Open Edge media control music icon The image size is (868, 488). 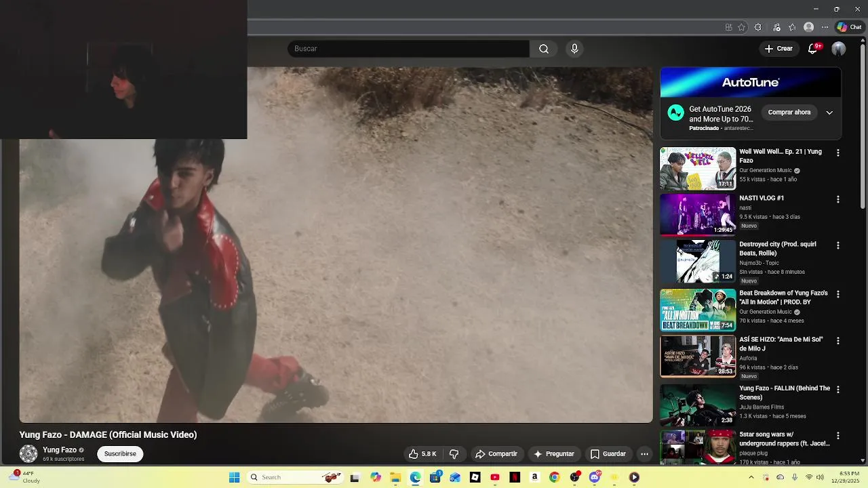point(776,27)
